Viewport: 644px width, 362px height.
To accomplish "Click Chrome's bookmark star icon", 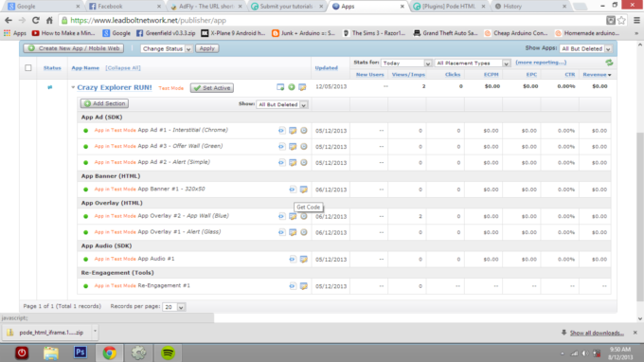I will tap(622, 20).
